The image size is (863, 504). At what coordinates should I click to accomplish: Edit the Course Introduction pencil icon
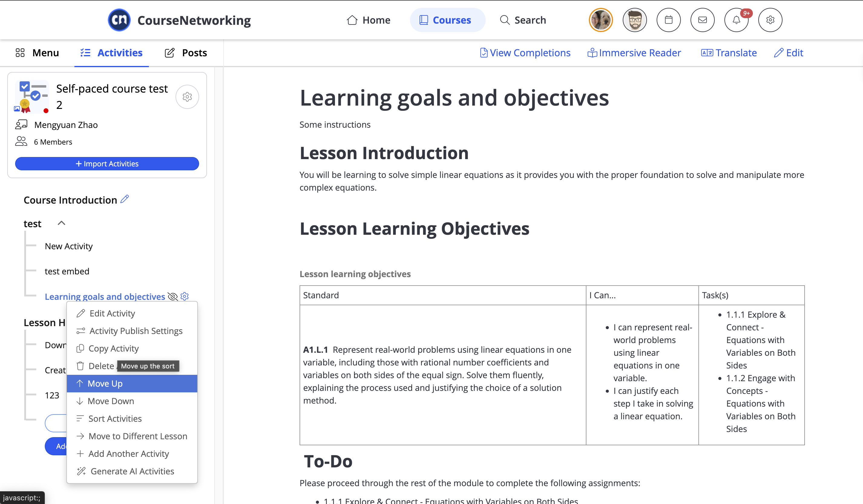click(125, 199)
